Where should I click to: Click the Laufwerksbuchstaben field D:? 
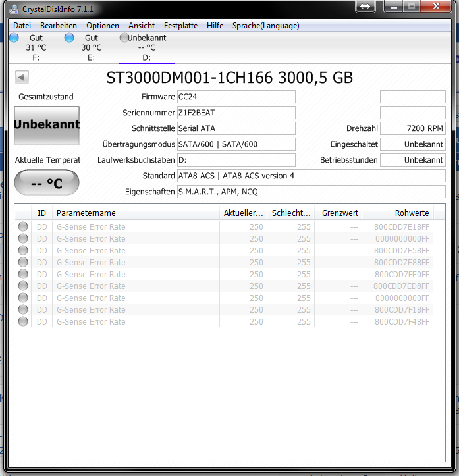click(x=236, y=160)
